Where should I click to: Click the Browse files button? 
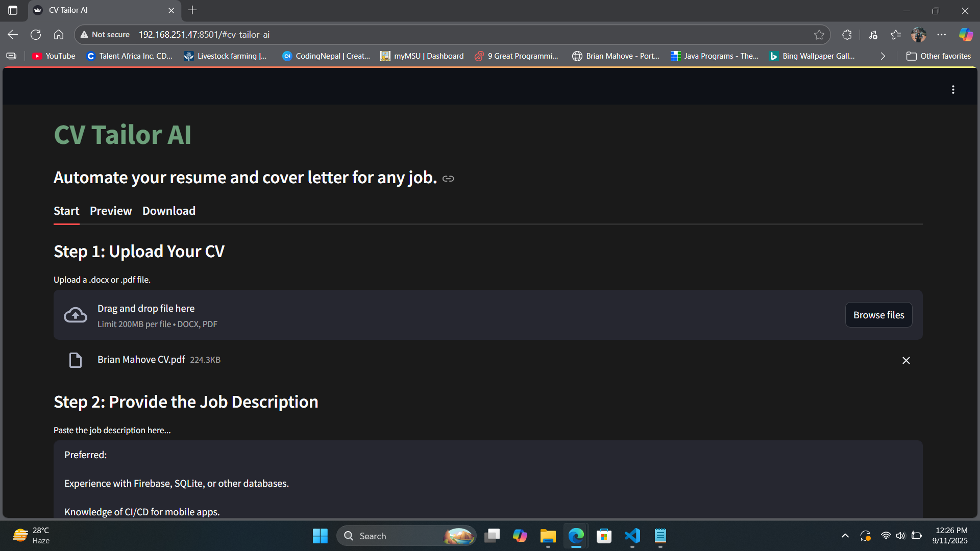click(878, 315)
